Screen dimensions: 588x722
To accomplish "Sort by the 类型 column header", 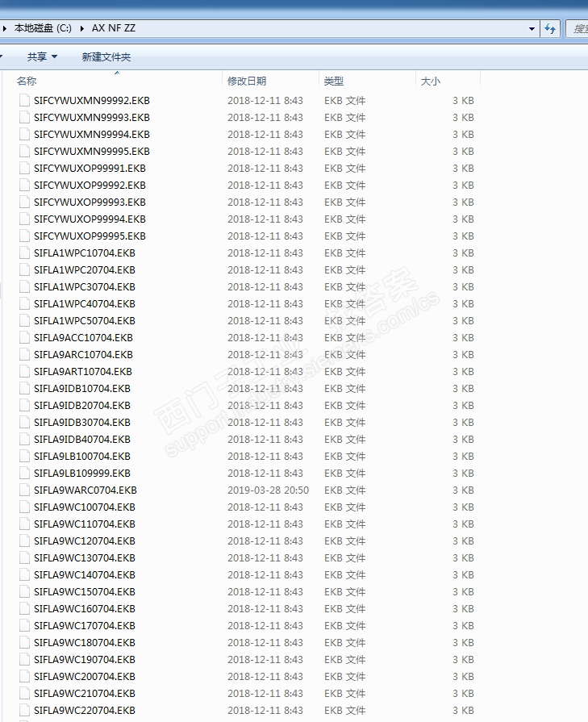I will tap(368, 81).
